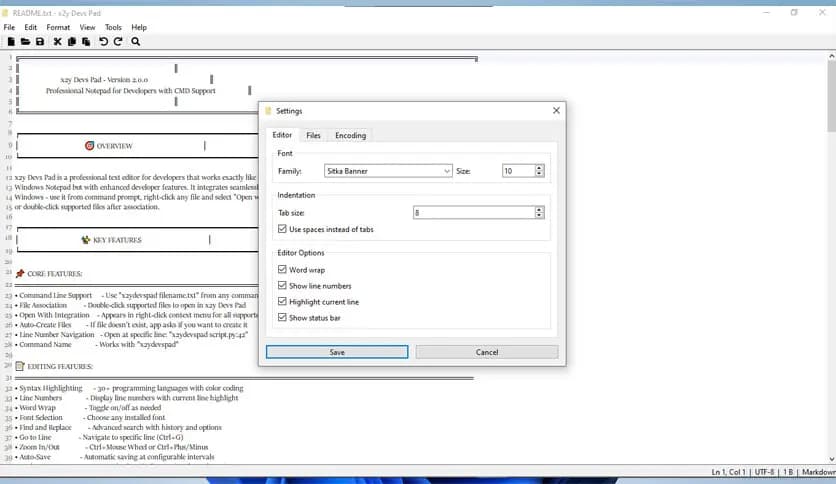The width and height of the screenshot is (836, 484).
Task: Decrease font Size with down arrow
Action: (x=540, y=174)
